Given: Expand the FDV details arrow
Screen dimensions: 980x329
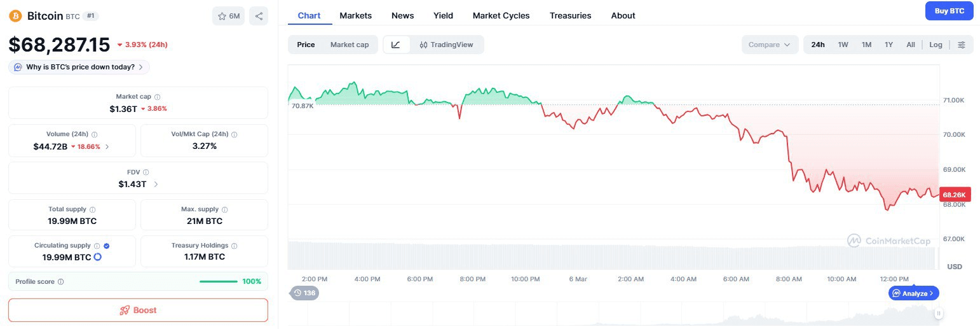Looking at the screenshot, I should point(156,184).
